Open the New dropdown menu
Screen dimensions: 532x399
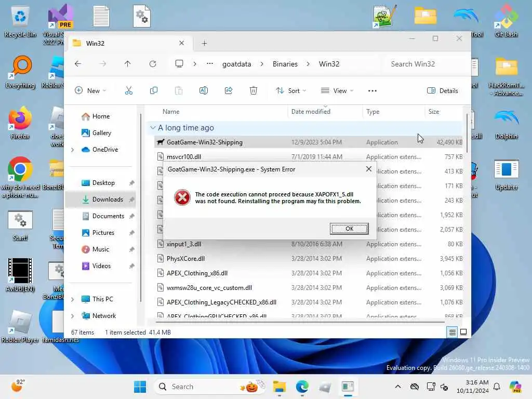(90, 90)
